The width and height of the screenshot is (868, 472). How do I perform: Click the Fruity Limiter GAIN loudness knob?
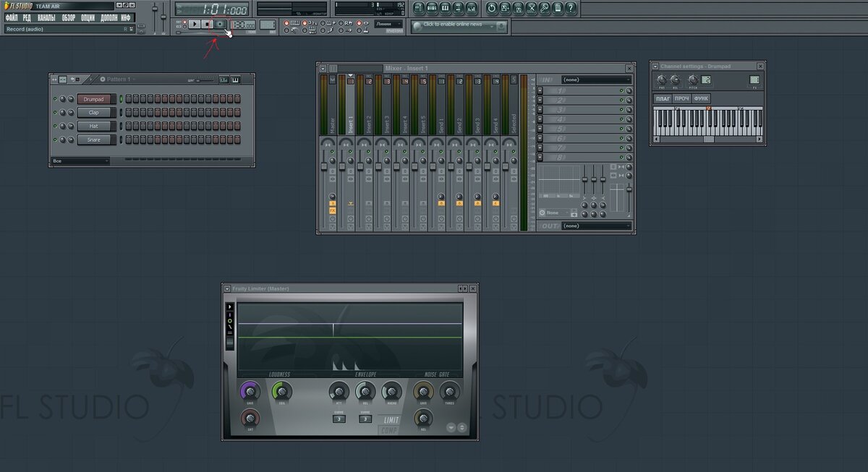(250, 392)
